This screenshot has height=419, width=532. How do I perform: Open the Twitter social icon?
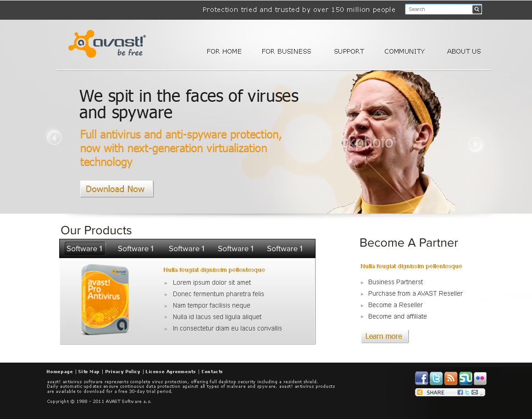pos(436,378)
